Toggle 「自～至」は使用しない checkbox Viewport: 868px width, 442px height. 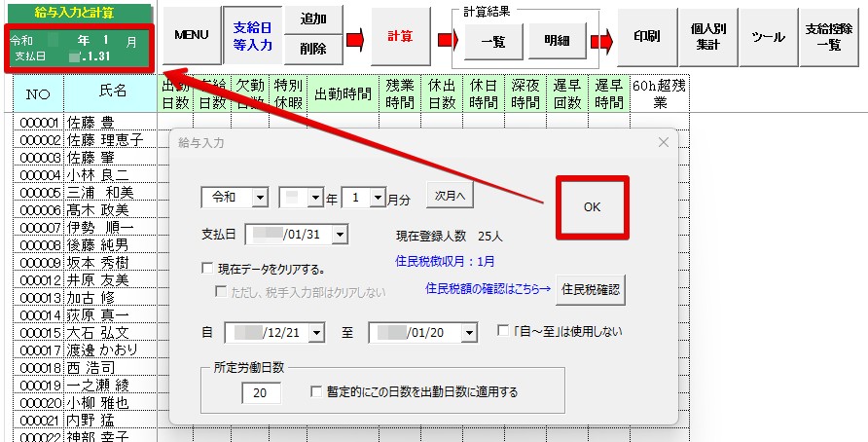[x=503, y=331]
